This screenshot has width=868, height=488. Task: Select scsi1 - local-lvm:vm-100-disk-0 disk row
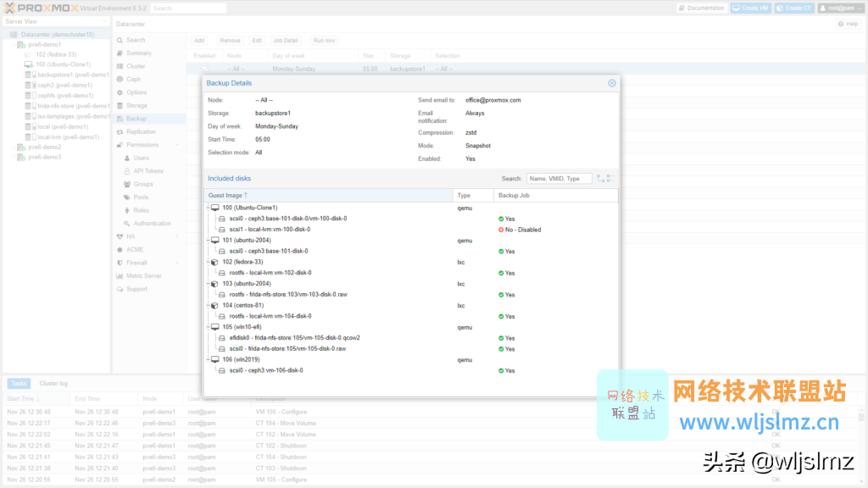pos(411,230)
